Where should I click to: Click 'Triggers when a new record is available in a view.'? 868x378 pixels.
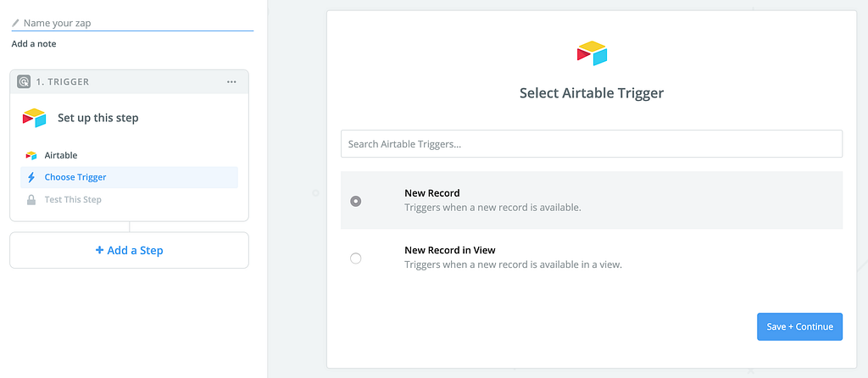tap(513, 265)
